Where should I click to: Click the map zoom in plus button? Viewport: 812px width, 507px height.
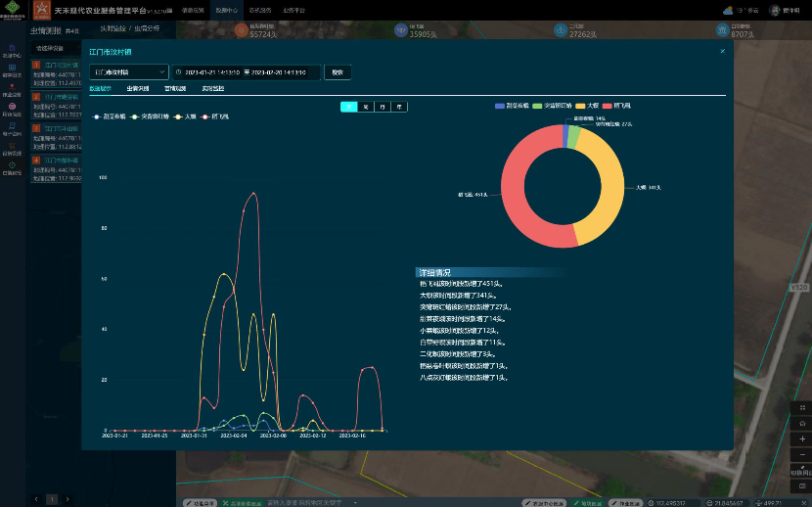click(802, 438)
